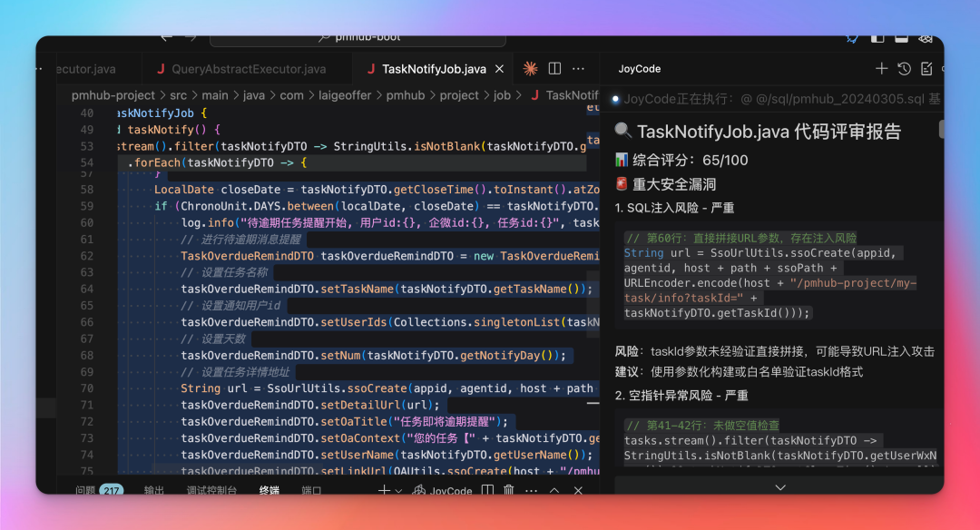Click the bar chart icon beside 综合评分
The image size is (980, 530).
[622, 160]
